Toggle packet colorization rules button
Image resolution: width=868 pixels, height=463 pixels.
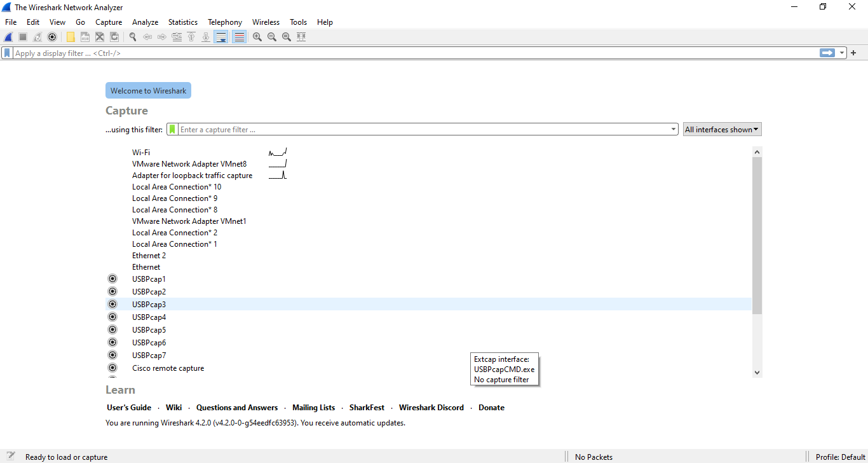[239, 37]
